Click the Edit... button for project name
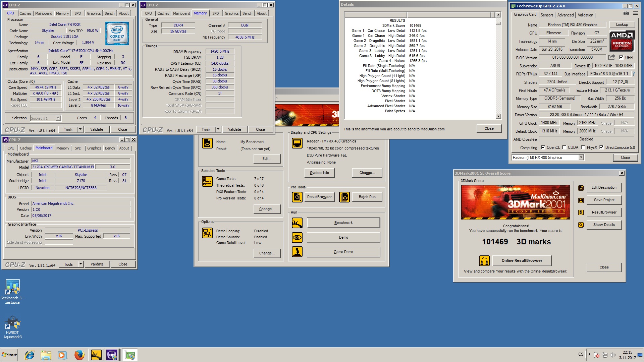This screenshot has width=644, height=362. click(x=267, y=159)
